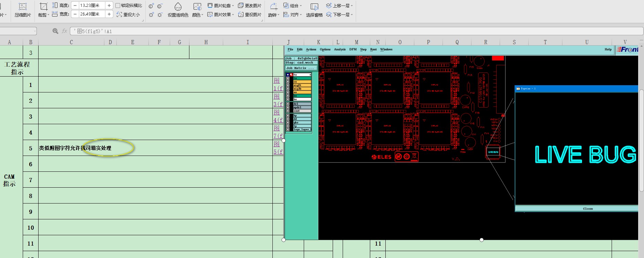Click the fx insert function icon

[x=64, y=31]
